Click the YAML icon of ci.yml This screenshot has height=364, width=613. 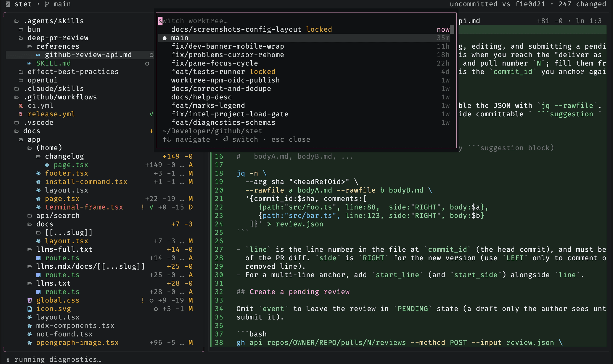point(21,106)
